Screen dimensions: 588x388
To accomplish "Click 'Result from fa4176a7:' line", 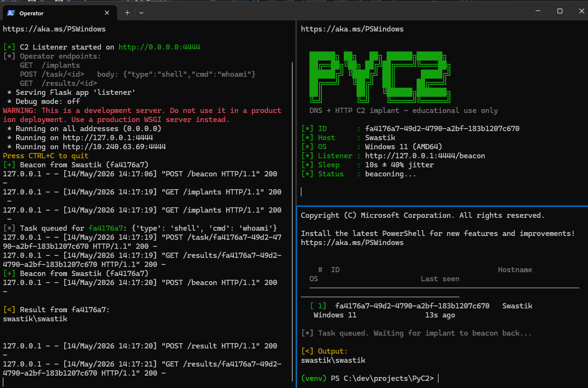I will (x=56, y=310).
